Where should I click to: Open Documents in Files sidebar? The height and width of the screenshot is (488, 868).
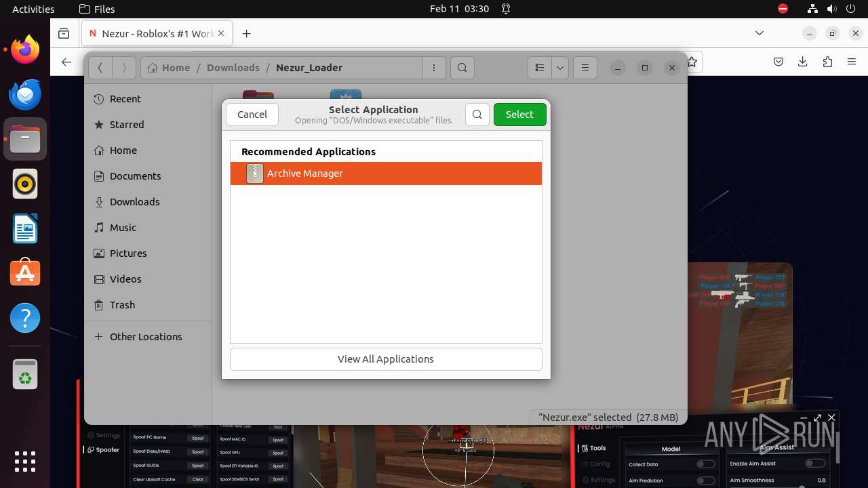click(148, 176)
